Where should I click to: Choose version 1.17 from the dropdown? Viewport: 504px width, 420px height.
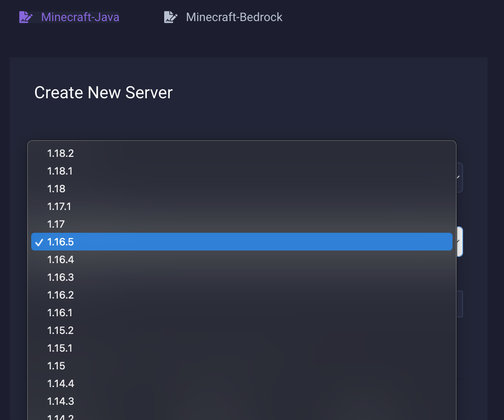click(56, 224)
